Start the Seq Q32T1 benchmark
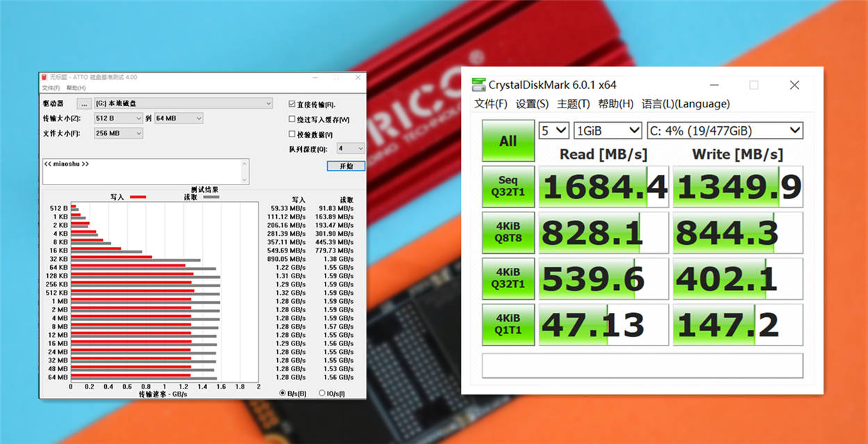The height and width of the screenshot is (444, 868). pos(508,187)
